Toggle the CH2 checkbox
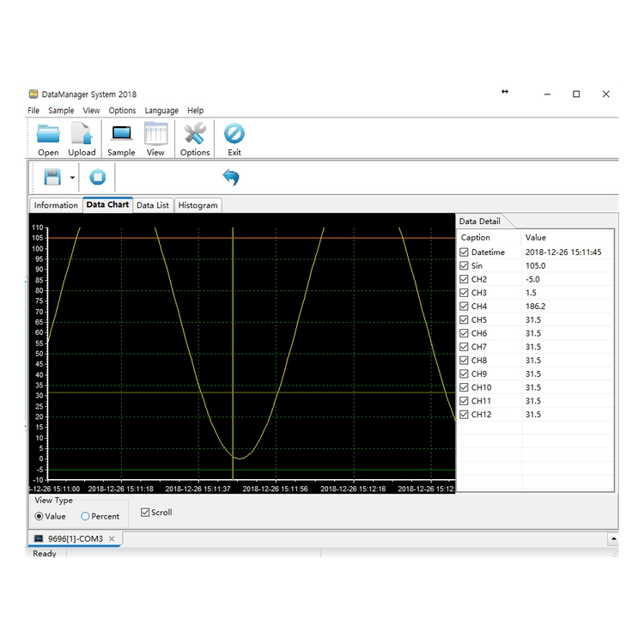Viewport: 644px width, 644px height. (x=464, y=279)
